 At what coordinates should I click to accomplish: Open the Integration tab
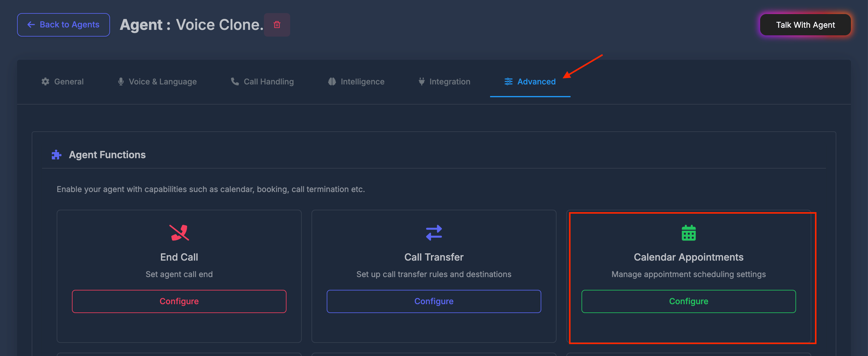[x=444, y=82]
